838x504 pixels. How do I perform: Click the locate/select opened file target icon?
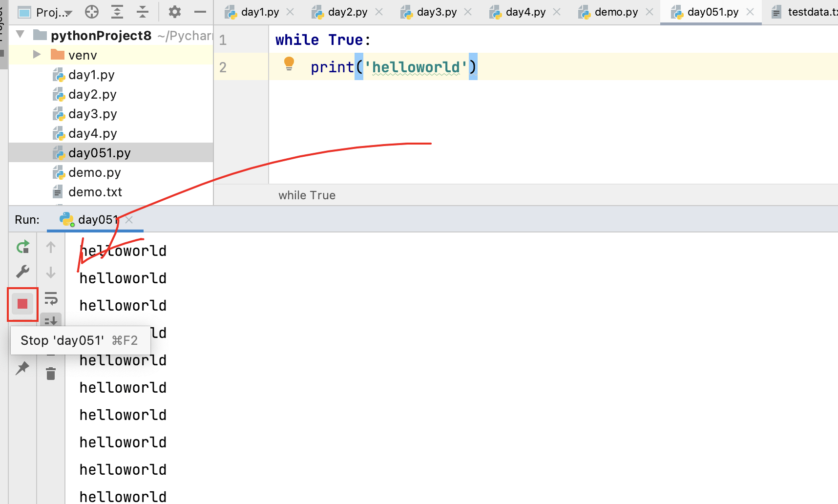pyautogui.click(x=92, y=12)
